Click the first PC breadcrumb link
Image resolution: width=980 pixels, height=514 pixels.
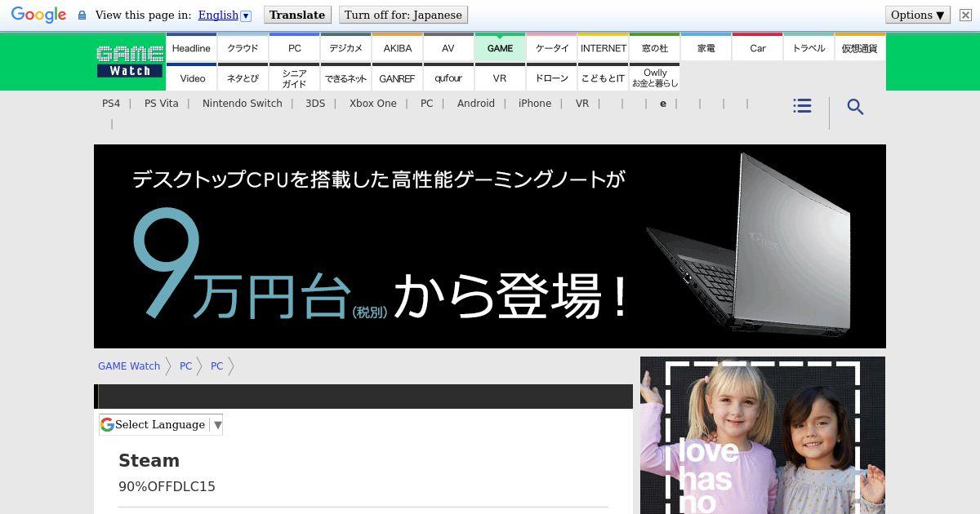tap(185, 366)
